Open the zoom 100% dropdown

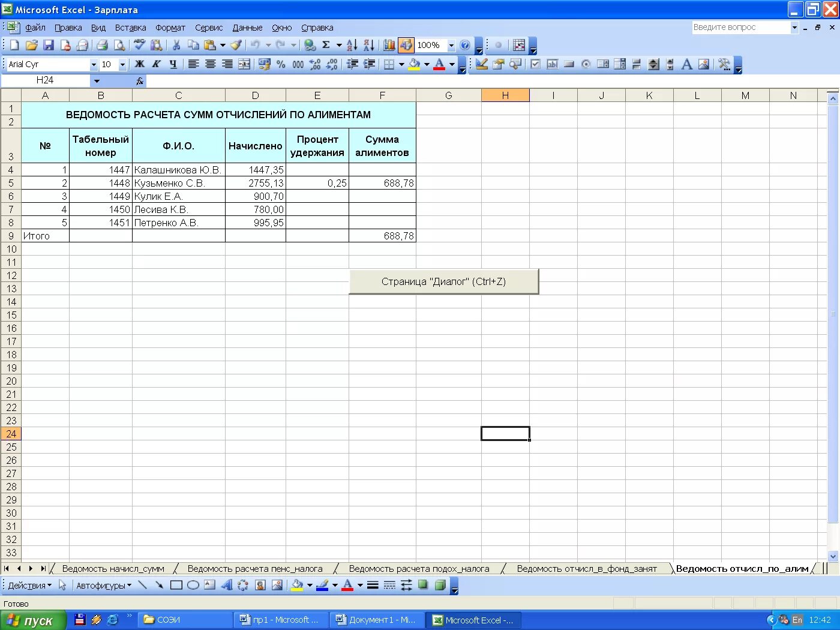451,45
